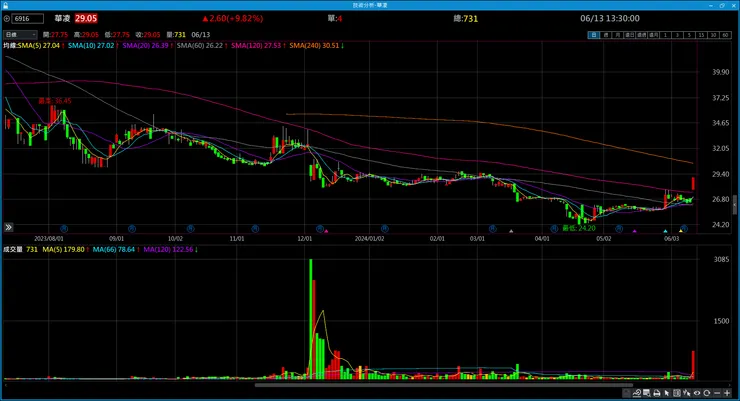Switch to the adjusted daily (還日) tab

coord(630,35)
